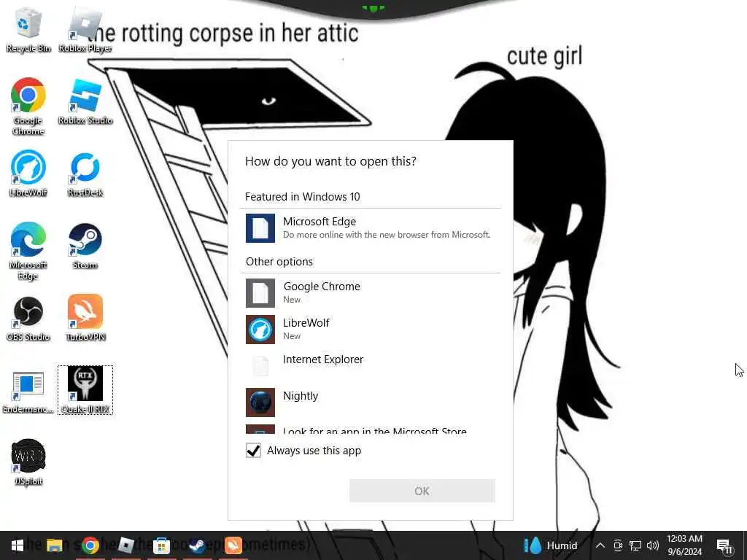Select the TurboVPN desktop shortcut
This screenshot has width=747, height=560.
click(x=85, y=318)
